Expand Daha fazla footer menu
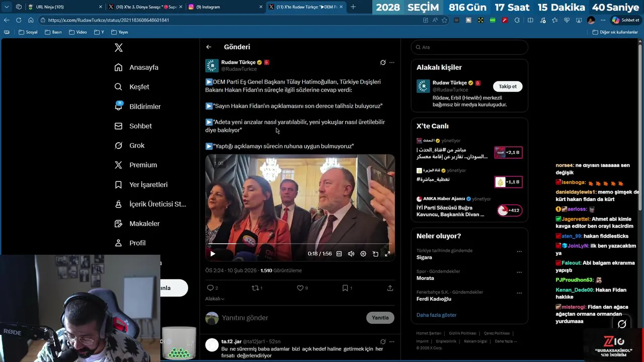The height and width of the screenshot is (362, 644). pos(505,341)
